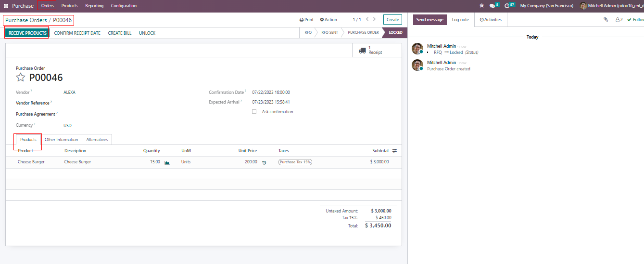Toggle the Ask confirmation checkbox
This screenshot has height=264, width=644.
[x=254, y=112]
